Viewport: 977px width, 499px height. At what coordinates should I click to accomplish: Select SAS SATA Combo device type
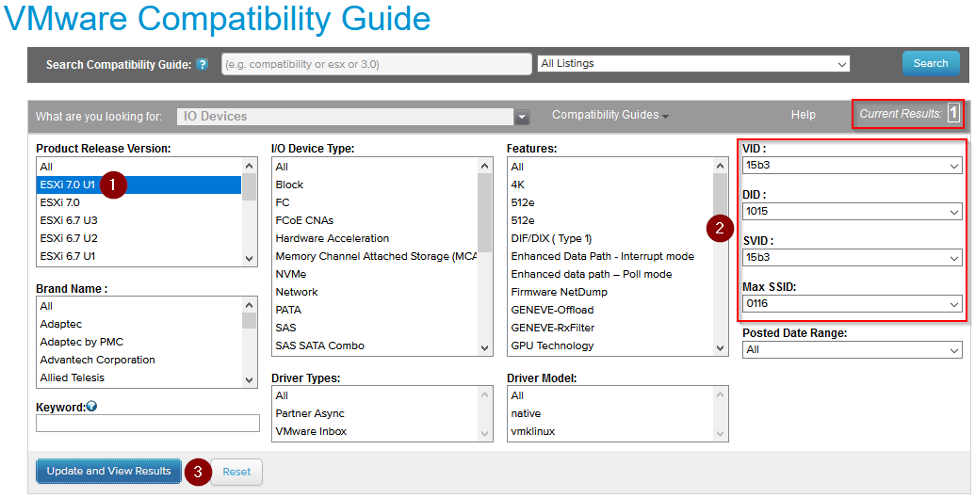click(x=375, y=346)
